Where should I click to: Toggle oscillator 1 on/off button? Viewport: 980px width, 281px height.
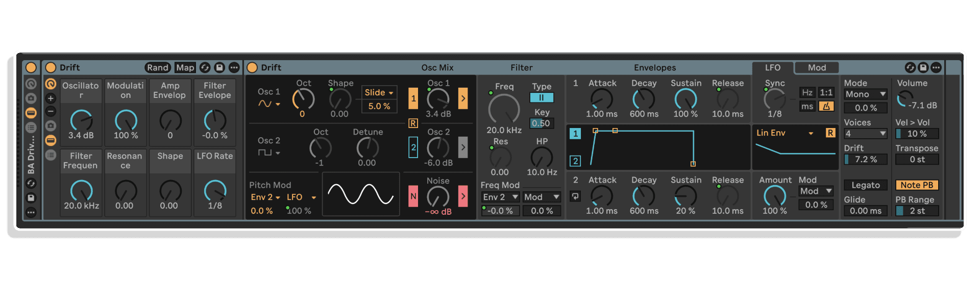click(413, 98)
